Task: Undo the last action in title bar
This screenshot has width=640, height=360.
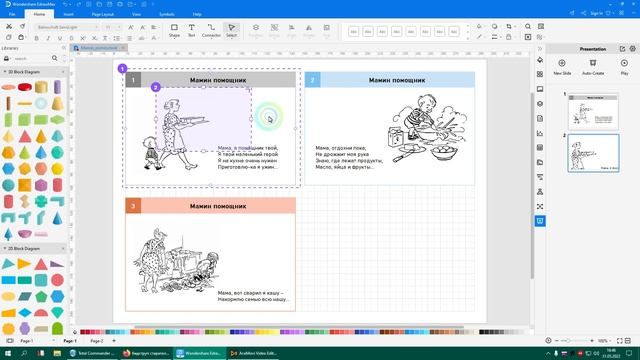Action: [65, 4]
